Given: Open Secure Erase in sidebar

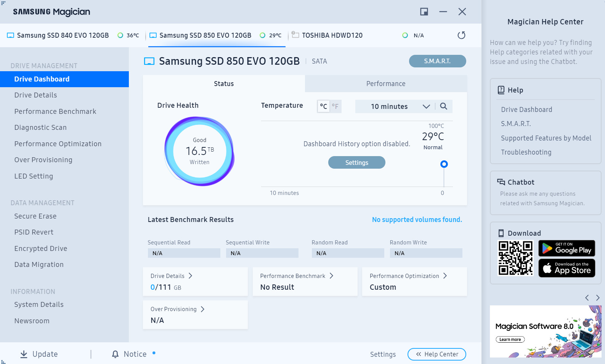Looking at the screenshot, I should click(x=64, y=216).
